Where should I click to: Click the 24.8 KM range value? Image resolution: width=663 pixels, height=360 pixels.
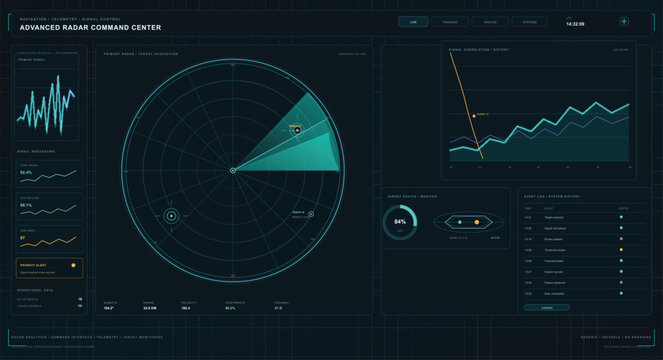[x=150, y=308]
